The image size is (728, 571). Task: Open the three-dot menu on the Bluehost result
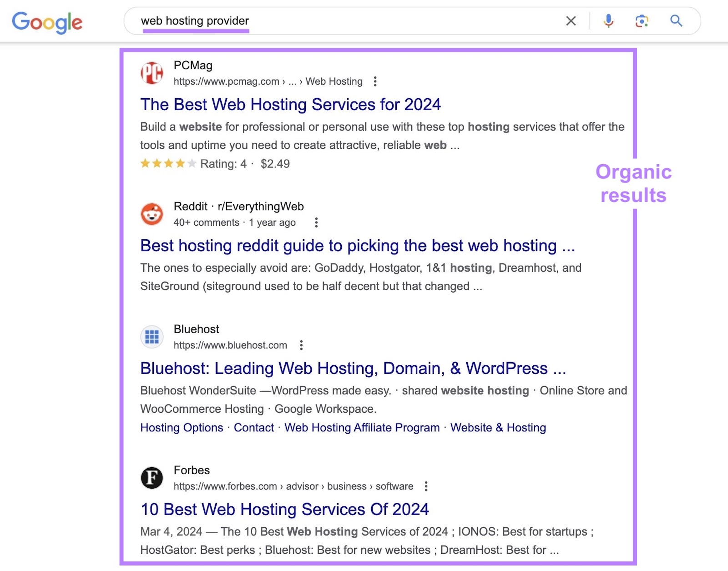[x=301, y=345]
